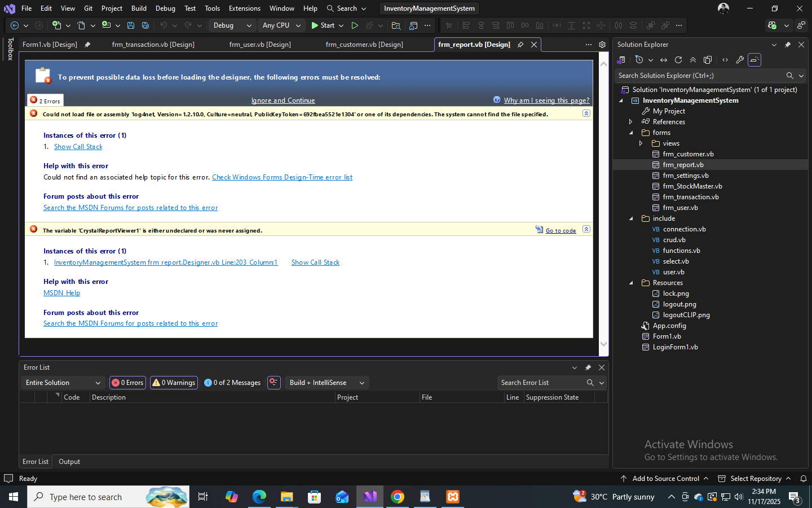The height and width of the screenshot is (508, 812).
Task: Click the Save All icon
Action: pos(145,25)
